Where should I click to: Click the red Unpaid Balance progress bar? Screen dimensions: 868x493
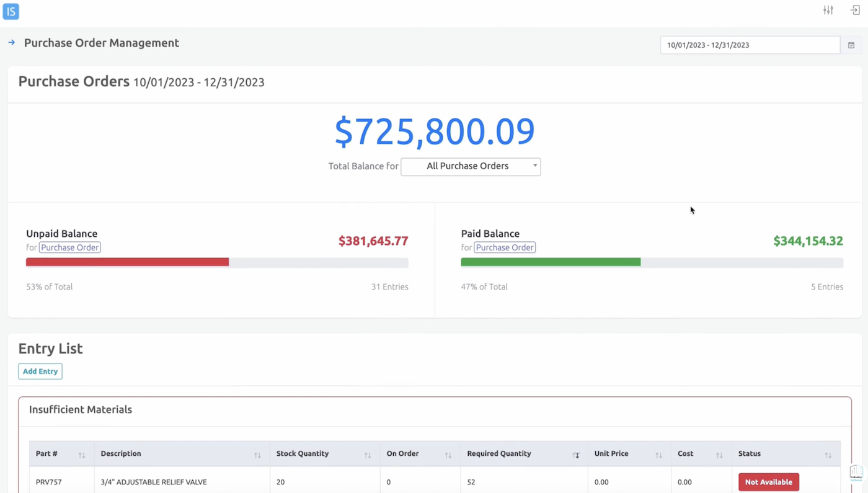click(x=127, y=262)
